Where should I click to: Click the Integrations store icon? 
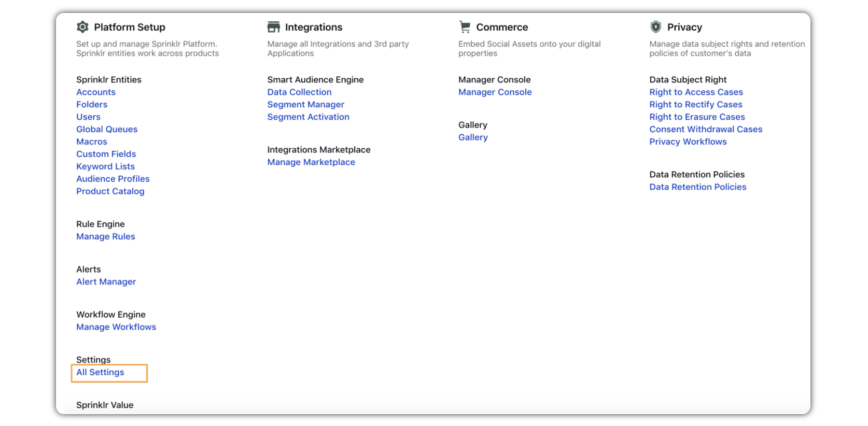(x=273, y=27)
